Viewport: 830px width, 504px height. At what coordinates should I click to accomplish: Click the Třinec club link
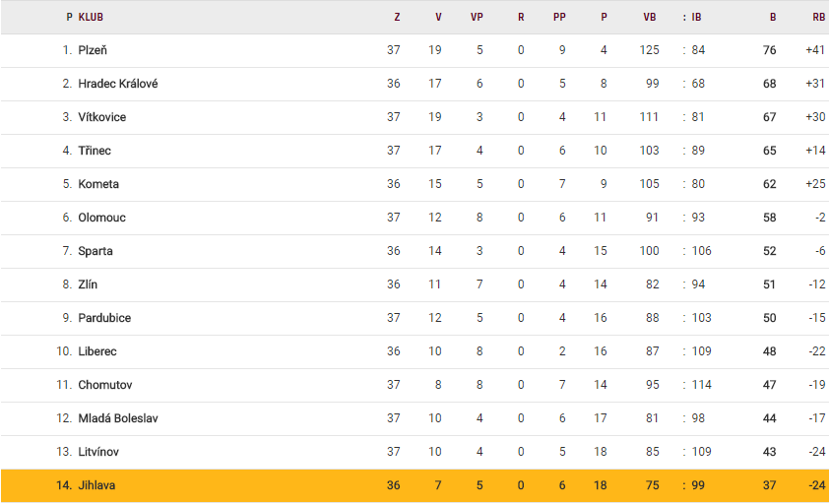pos(95,151)
